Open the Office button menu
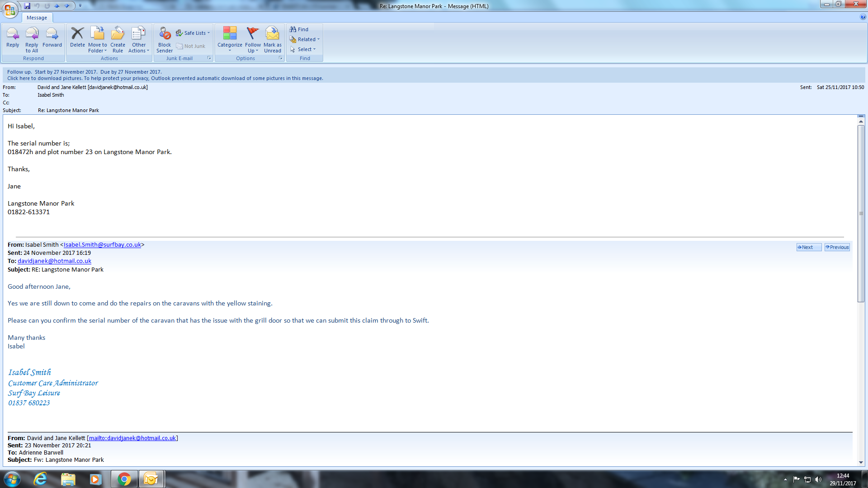 click(10, 9)
